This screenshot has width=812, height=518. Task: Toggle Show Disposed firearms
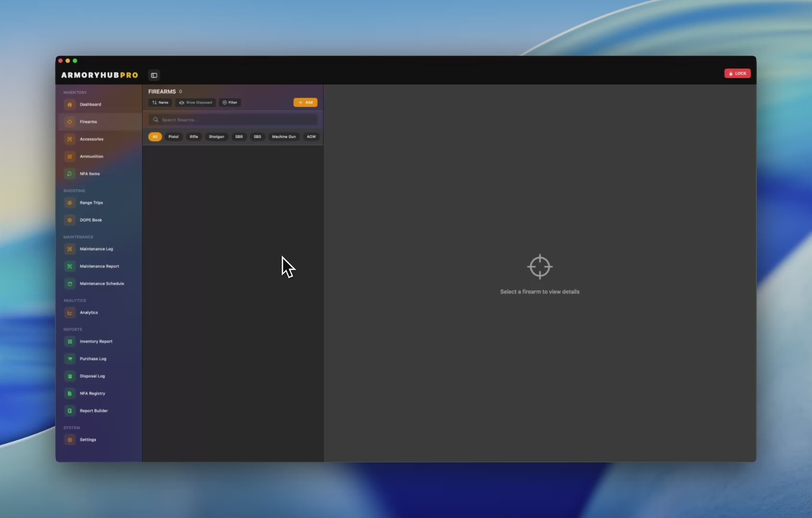point(195,103)
